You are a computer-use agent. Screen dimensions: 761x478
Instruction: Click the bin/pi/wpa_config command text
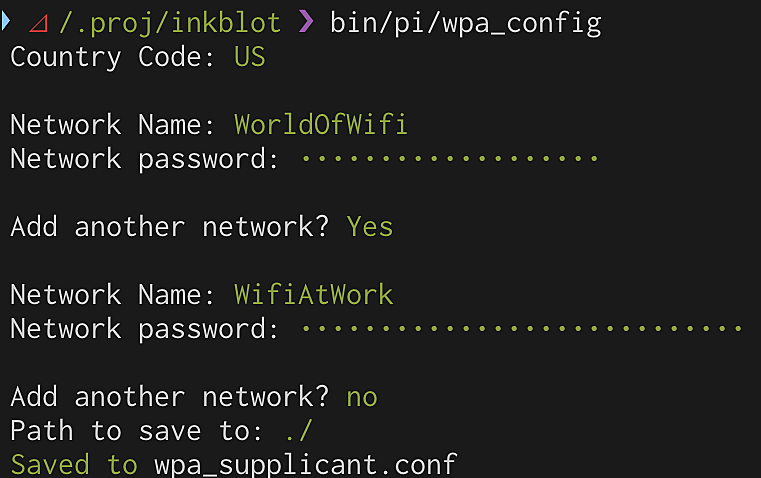coord(466,23)
